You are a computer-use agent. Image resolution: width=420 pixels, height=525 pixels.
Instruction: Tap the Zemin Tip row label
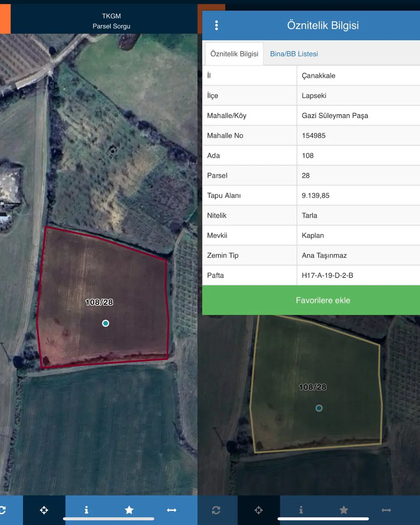click(223, 255)
